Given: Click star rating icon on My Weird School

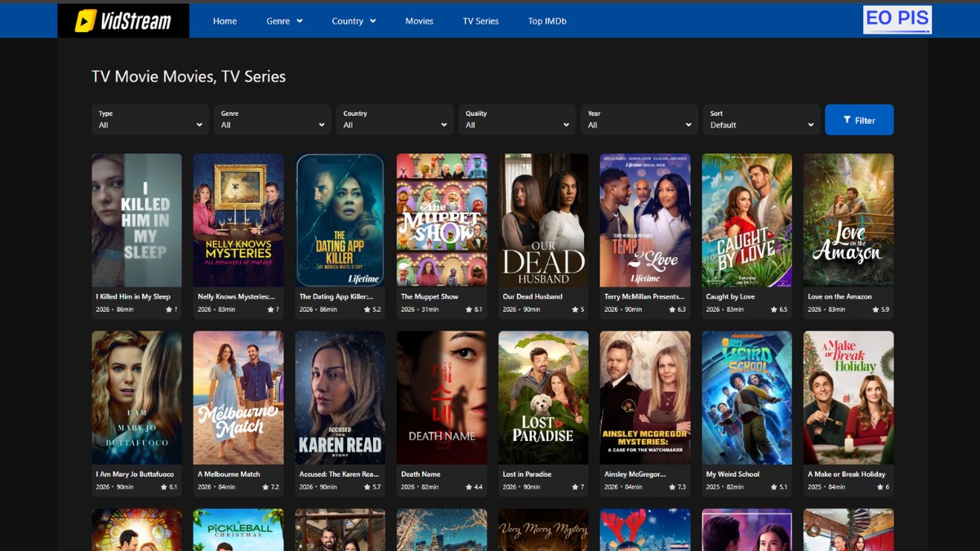Looking at the screenshot, I should (x=773, y=487).
